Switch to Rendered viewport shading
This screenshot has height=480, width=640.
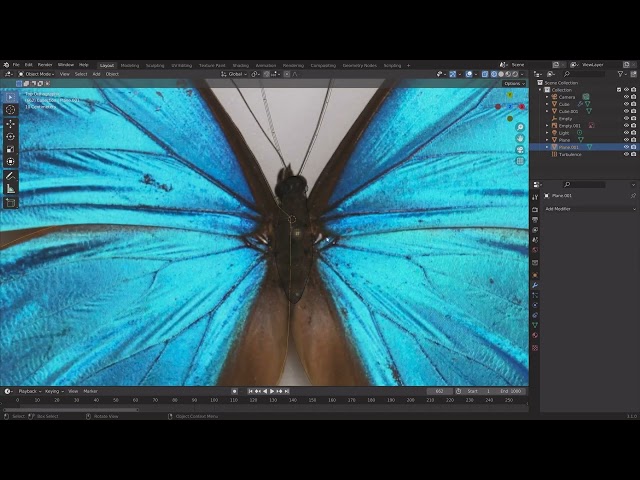click(516, 74)
